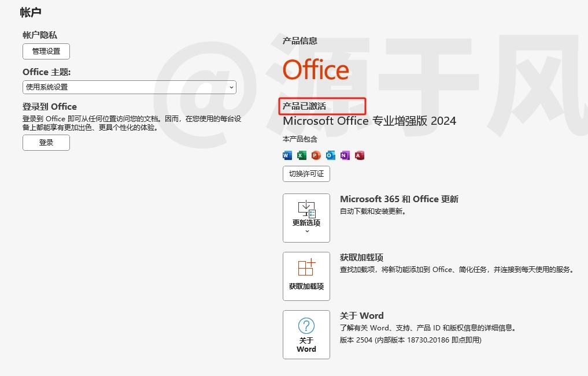
Task: Click the 帐户 page title
Action: point(31,12)
